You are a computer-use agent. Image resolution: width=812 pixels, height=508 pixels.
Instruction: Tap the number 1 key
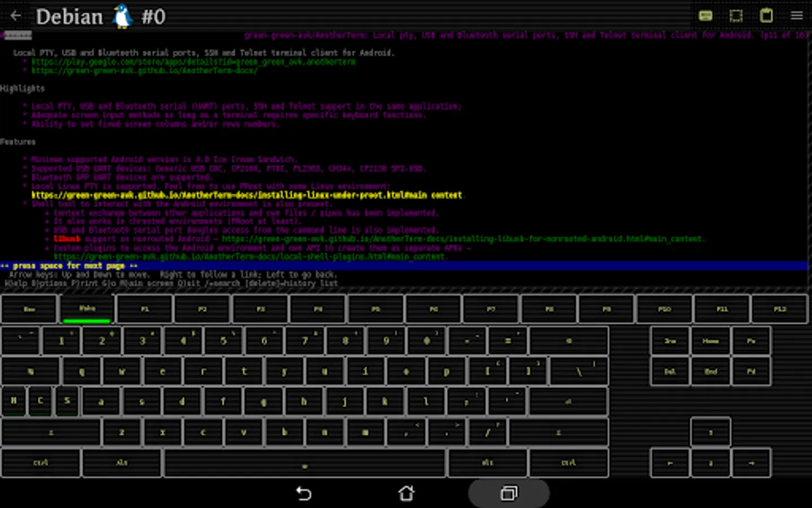point(61,340)
